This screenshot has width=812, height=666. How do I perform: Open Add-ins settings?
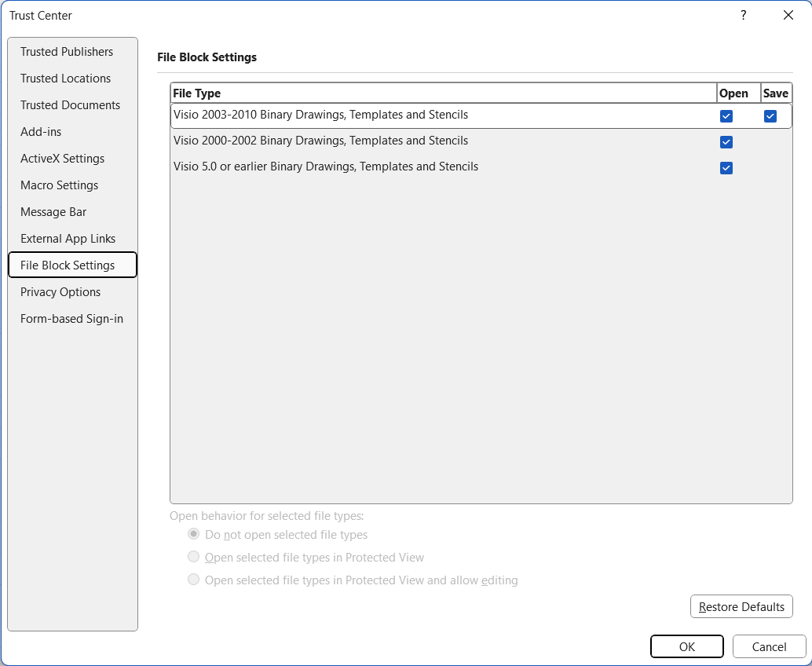[72, 131]
